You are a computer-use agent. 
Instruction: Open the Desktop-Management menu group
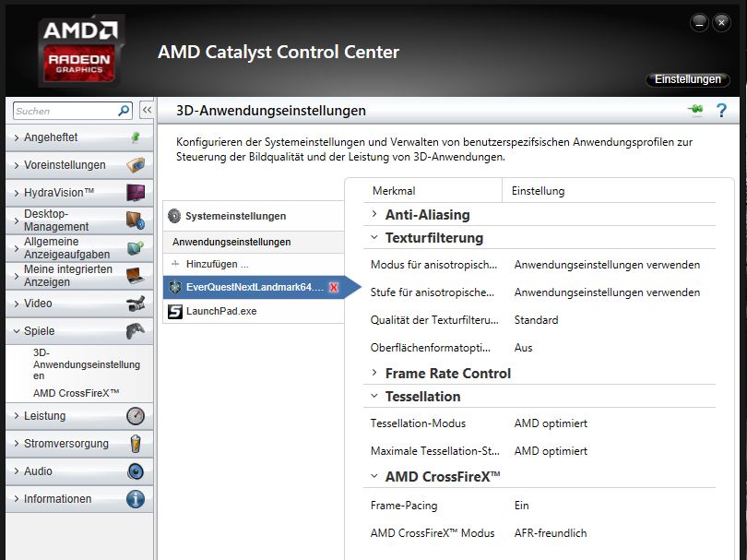(79, 220)
